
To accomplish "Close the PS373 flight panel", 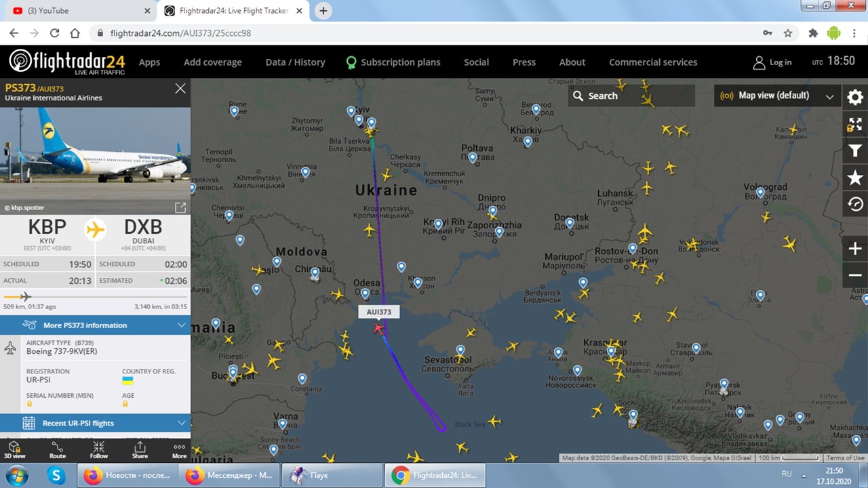I will coord(180,88).
